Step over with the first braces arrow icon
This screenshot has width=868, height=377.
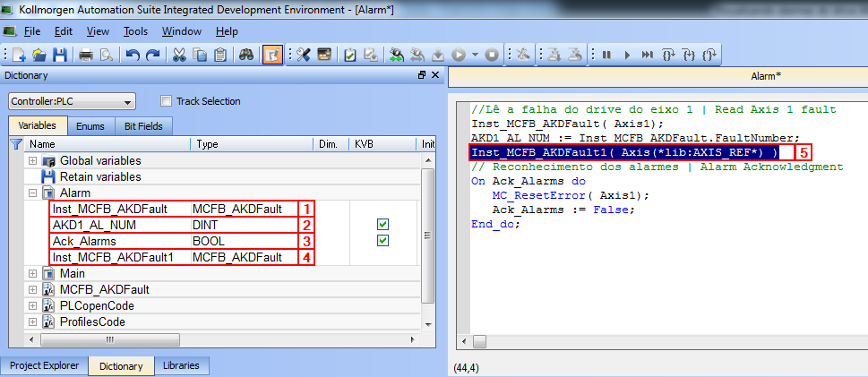[x=669, y=55]
